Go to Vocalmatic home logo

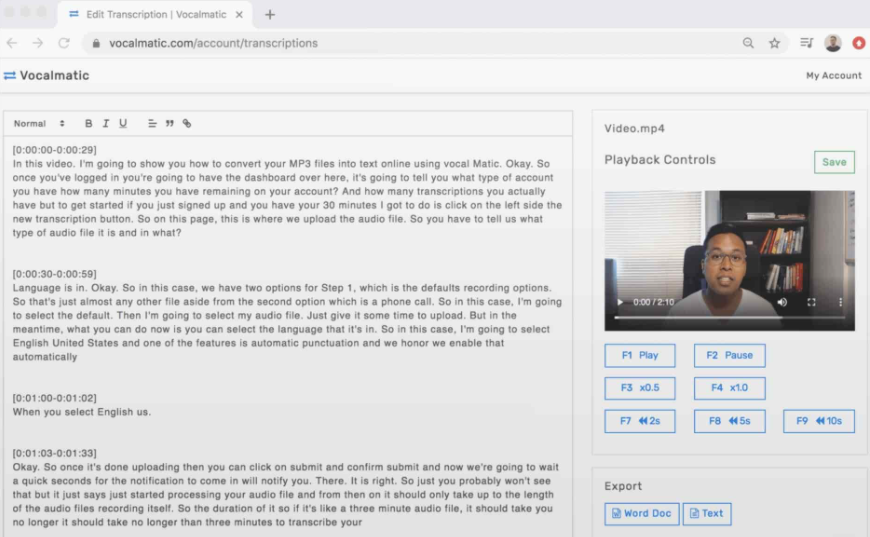(x=47, y=75)
